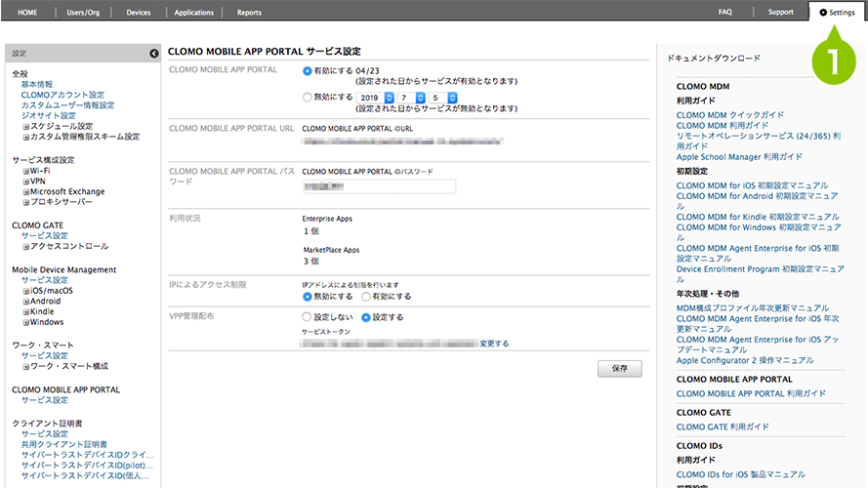Open CLOMOアカウント設定 link
Viewport: 868px width, 488px height.
62,95
